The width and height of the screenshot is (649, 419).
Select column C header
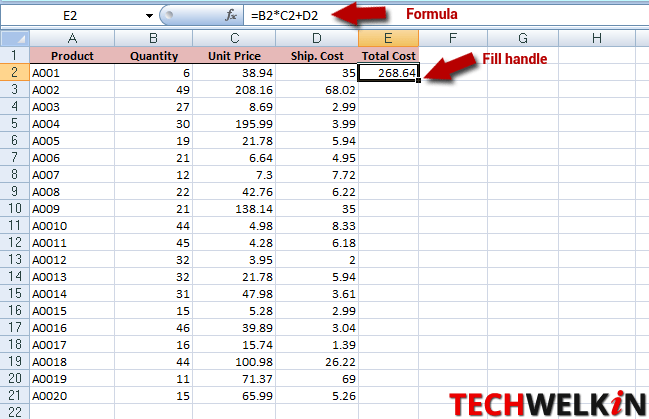click(234, 39)
